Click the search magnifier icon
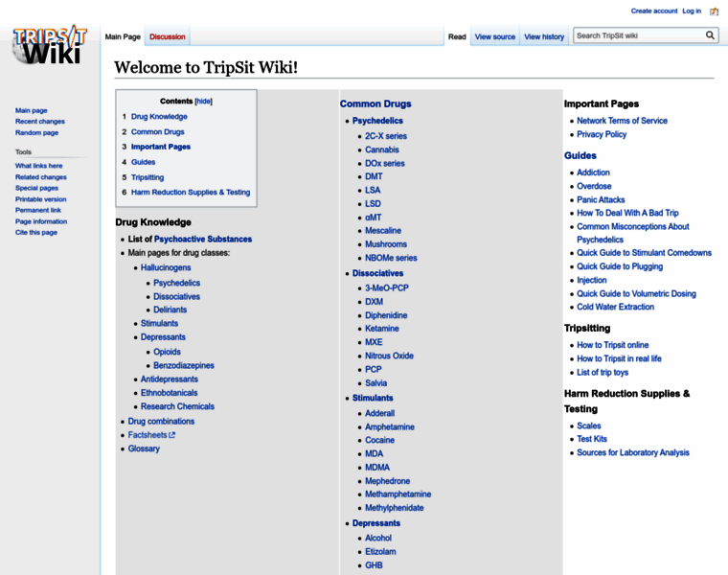The width and height of the screenshot is (728, 575). pyautogui.click(x=710, y=35)
